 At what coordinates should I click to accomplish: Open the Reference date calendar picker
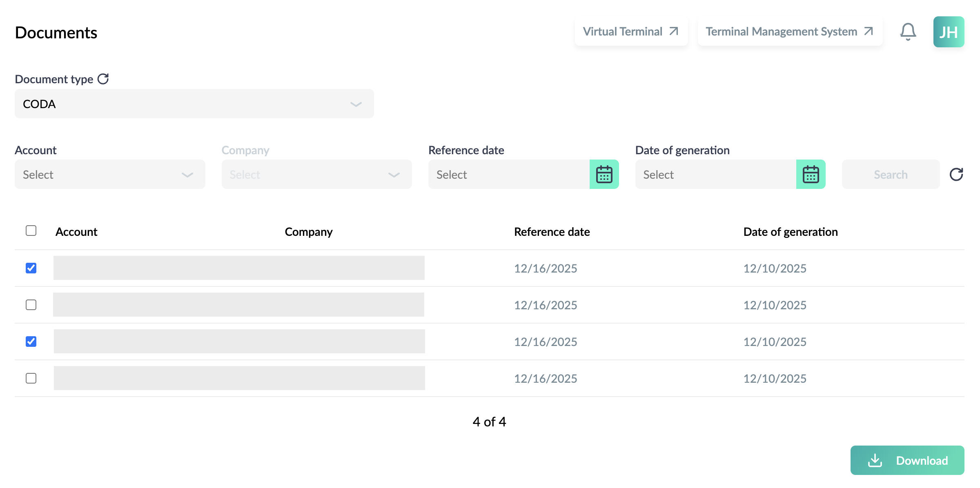pos(604,174)
